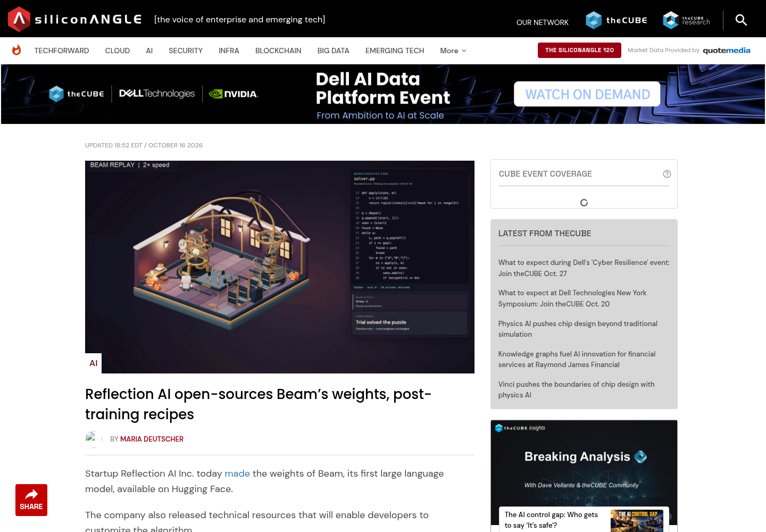The width and height of the screenshot is (766, 532).
Task: Open the EMERGING TECH section
Action: [x=395, y=51]
